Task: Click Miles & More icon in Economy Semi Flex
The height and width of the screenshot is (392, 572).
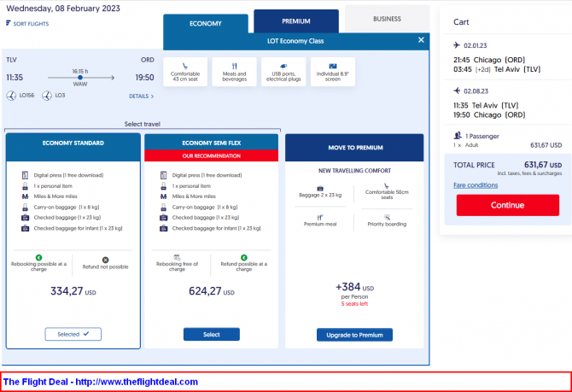Action: coord(163,196)
